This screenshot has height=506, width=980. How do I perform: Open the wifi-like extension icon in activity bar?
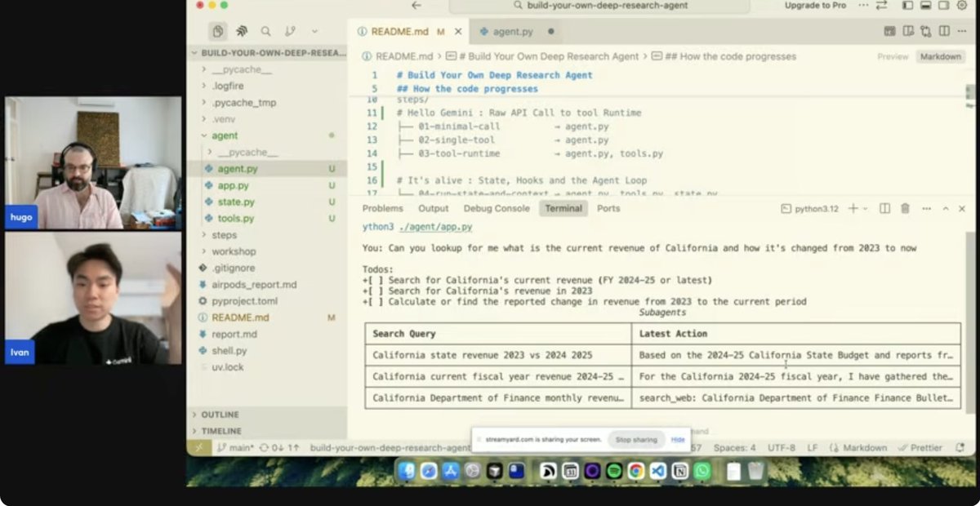pyautogui.click(x=242, y=31)
